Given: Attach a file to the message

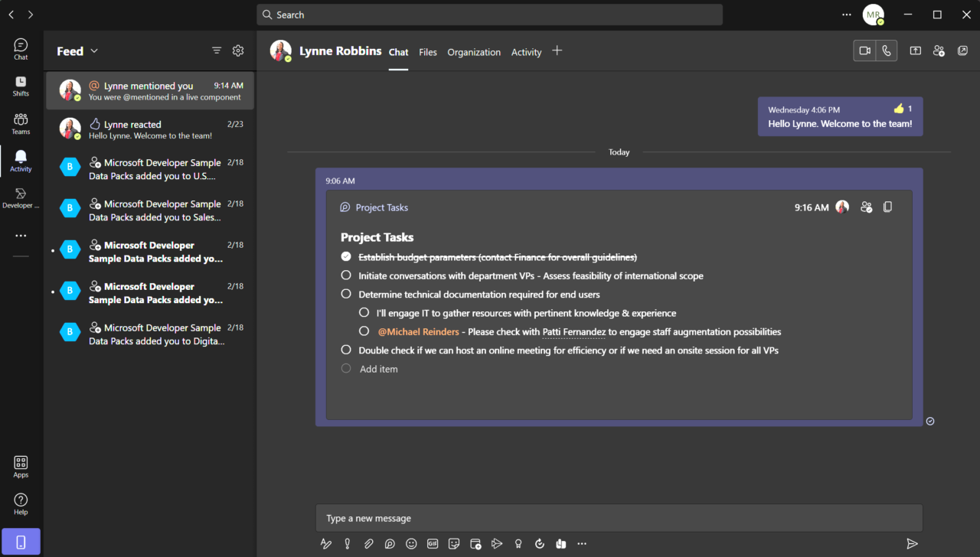Looking at the screenshot, I should point(368,543).
